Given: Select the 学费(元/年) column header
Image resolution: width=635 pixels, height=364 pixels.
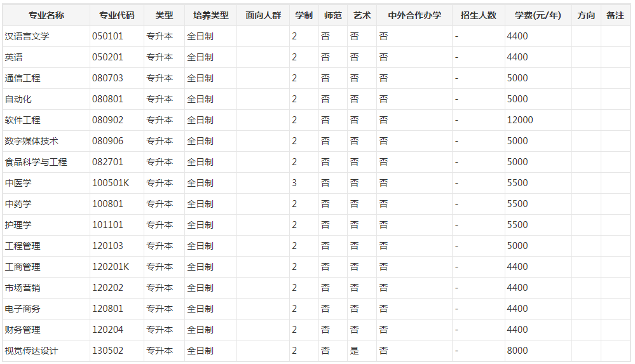Looking at the screenshot, I should point(538,15).
